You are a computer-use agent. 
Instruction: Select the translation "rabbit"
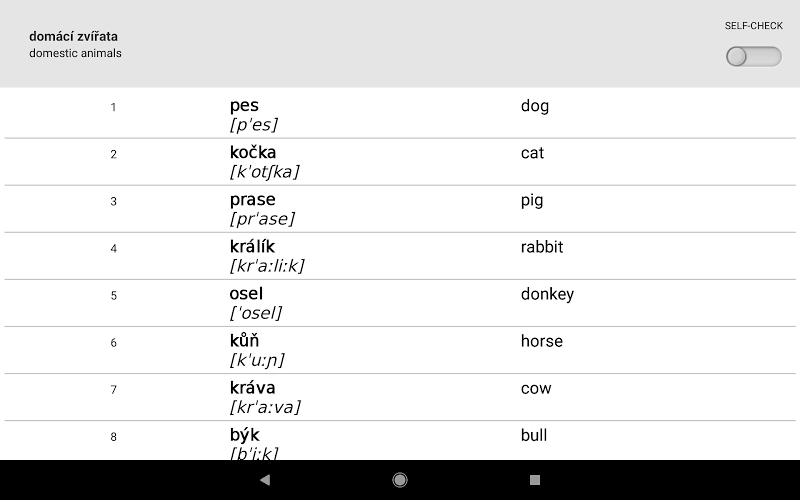[x=542, y=247]
